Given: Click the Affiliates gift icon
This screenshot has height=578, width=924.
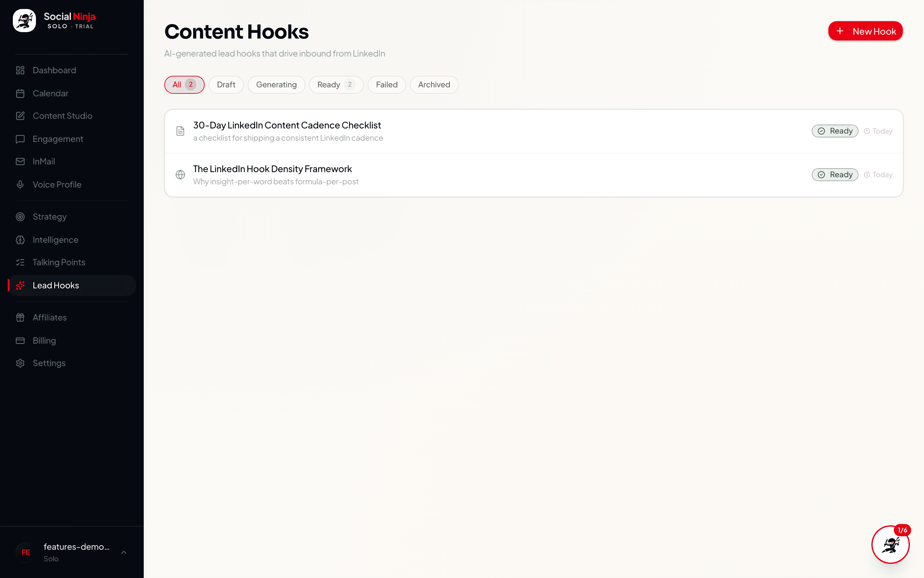Looking at the screenshot, I should point(20,317).
